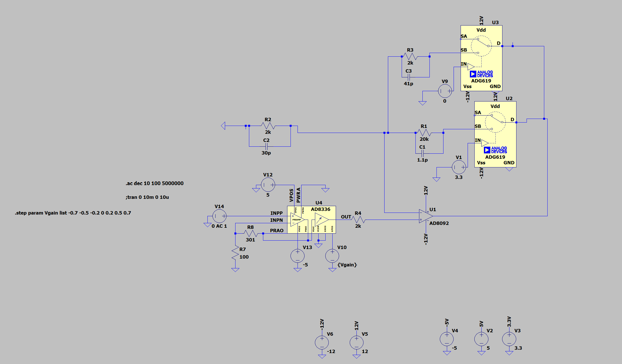
Task: Click the {Vgain} value label
Action: (347, 265)
